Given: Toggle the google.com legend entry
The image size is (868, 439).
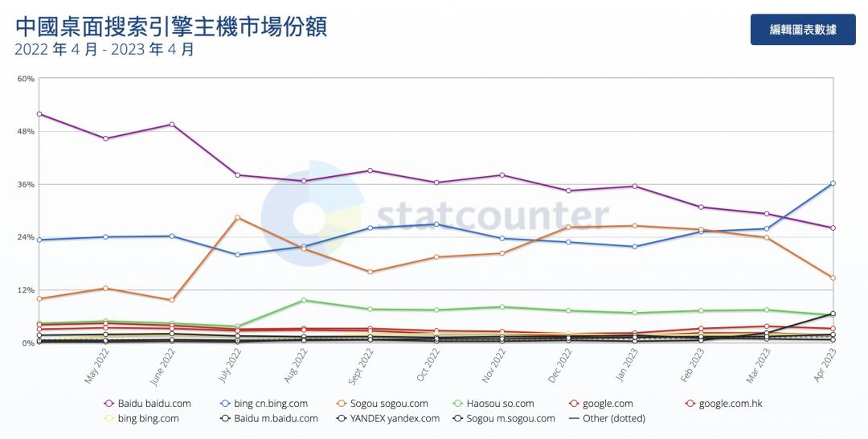Looking at the screenshot, I should point(600,404).
